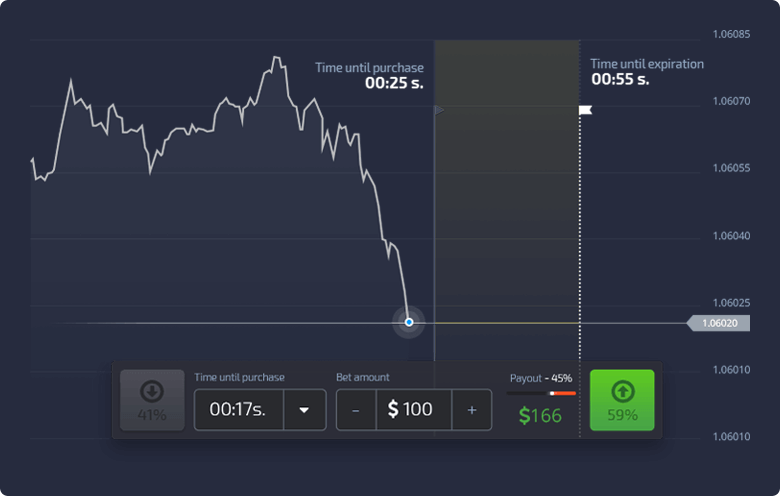Click the 00:17s. time field

pyautogui.click(x=239, y=410)
